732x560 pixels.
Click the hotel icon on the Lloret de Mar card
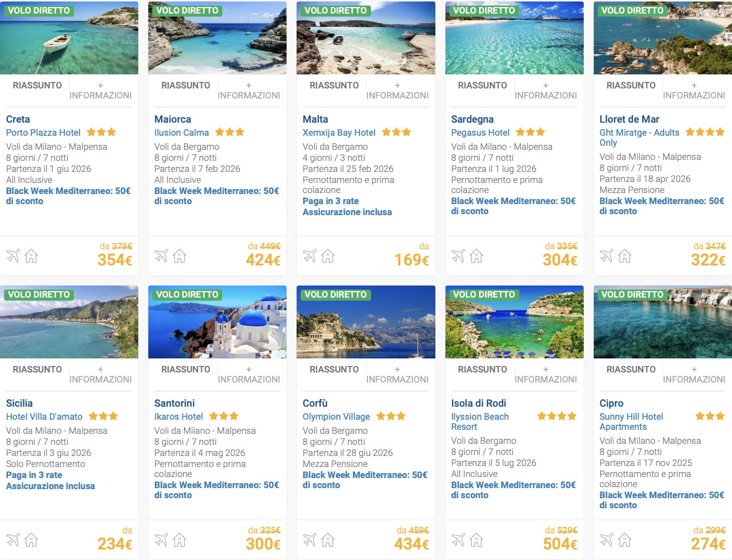(625, 256)
